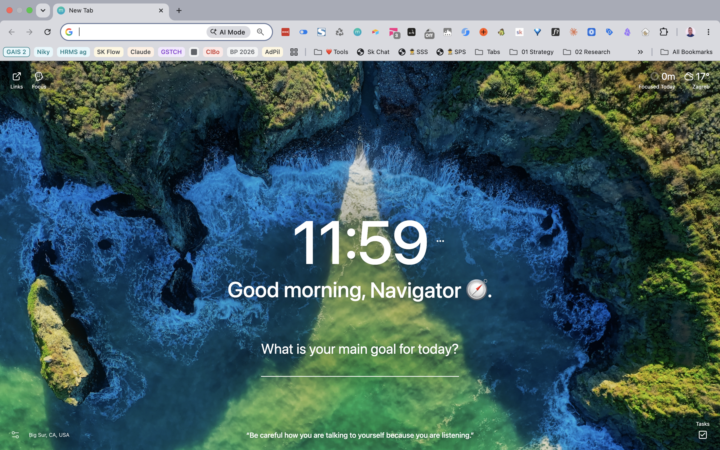Click the gray square bookmark icon
Image resolution: width=720 pixels, height=450 pixels.
click(194, 52)
